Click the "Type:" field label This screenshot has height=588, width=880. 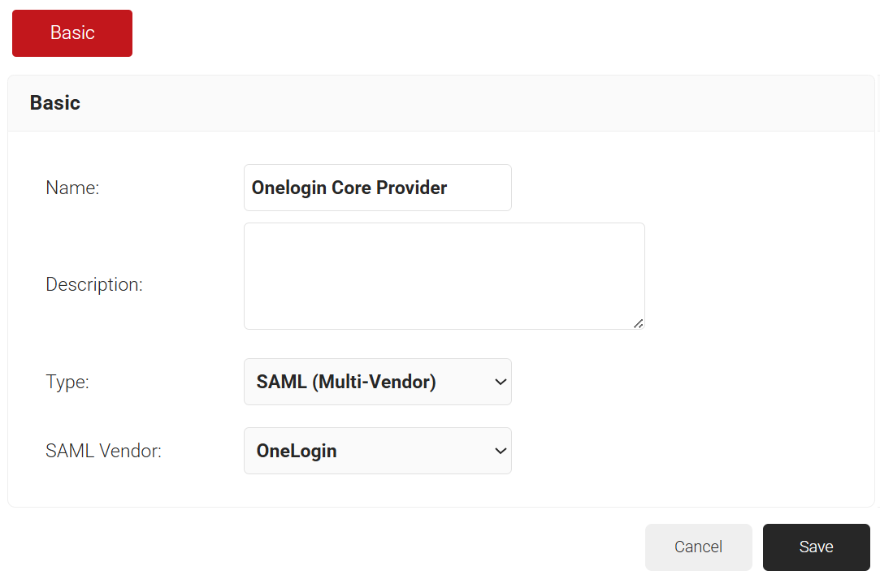coord(67,383)
